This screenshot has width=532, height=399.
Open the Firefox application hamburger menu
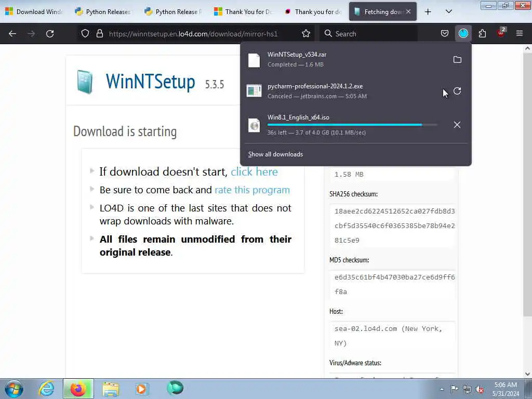tap(520, 34)
